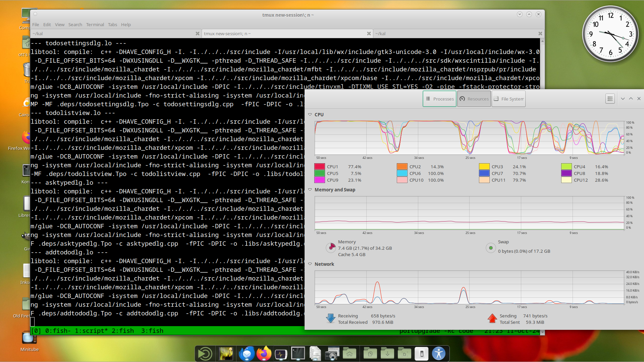Click the MATE menu dock launcher
Image resolution: width=644 pixels, height=362 pixels.
tap(205, 354)
